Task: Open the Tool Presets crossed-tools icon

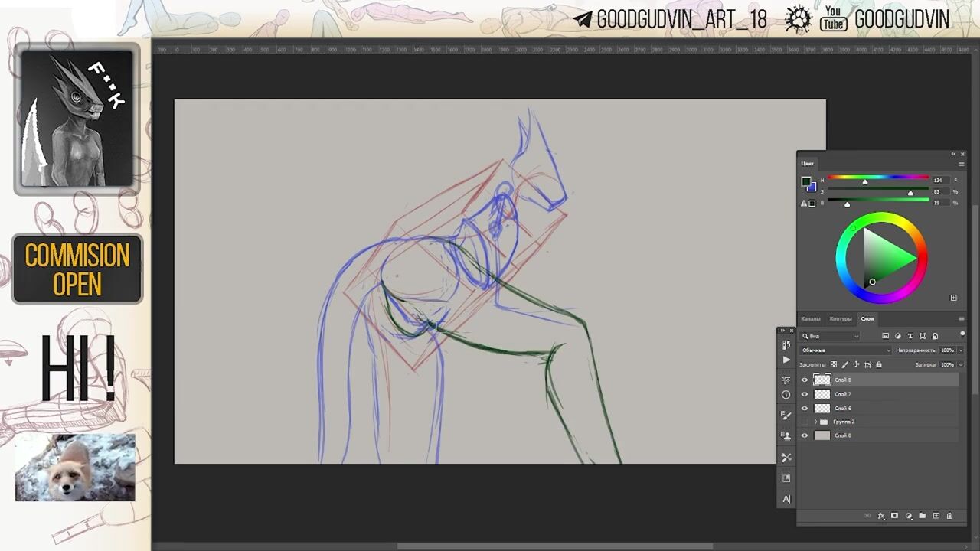Action: coord(786,457)
